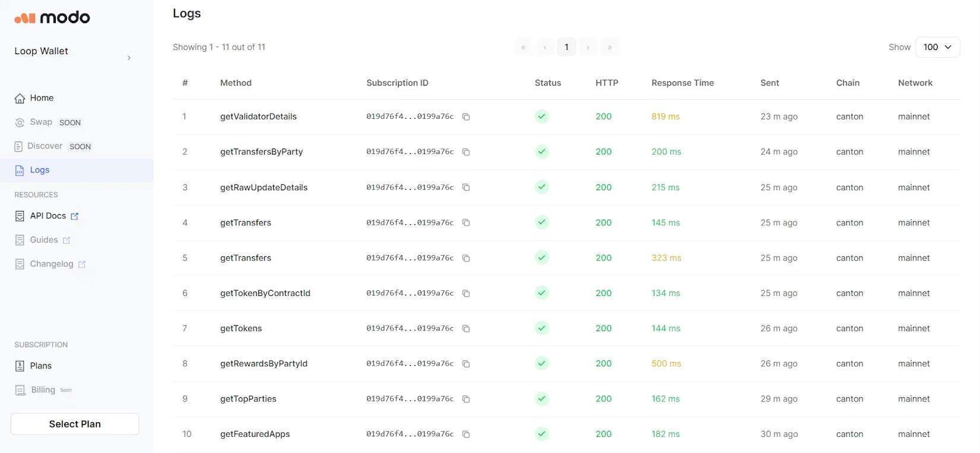The height and width of the screenshot is (453, 980).
Task: Click the success status icon for getValidatorDetails
Action: coord(542,117)
